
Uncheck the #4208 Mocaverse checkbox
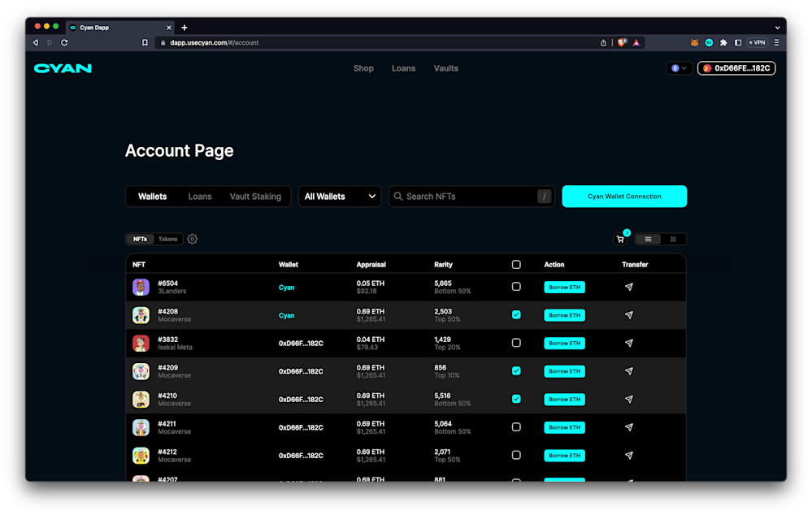coord(516,314)
